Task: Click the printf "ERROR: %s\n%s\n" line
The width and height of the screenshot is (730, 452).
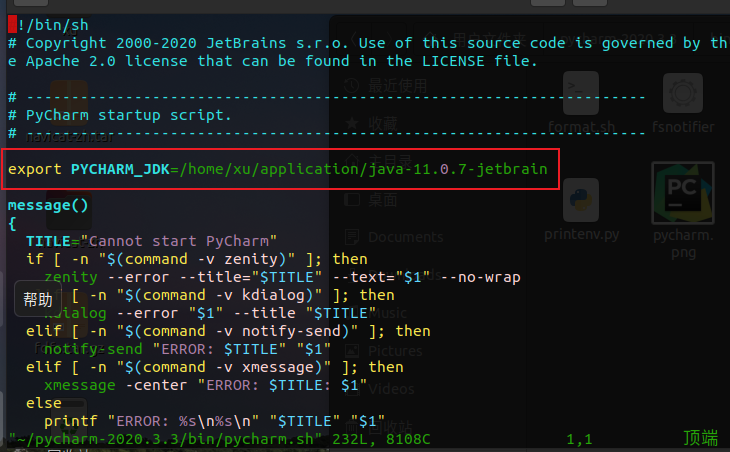Action: pos(215,421)
